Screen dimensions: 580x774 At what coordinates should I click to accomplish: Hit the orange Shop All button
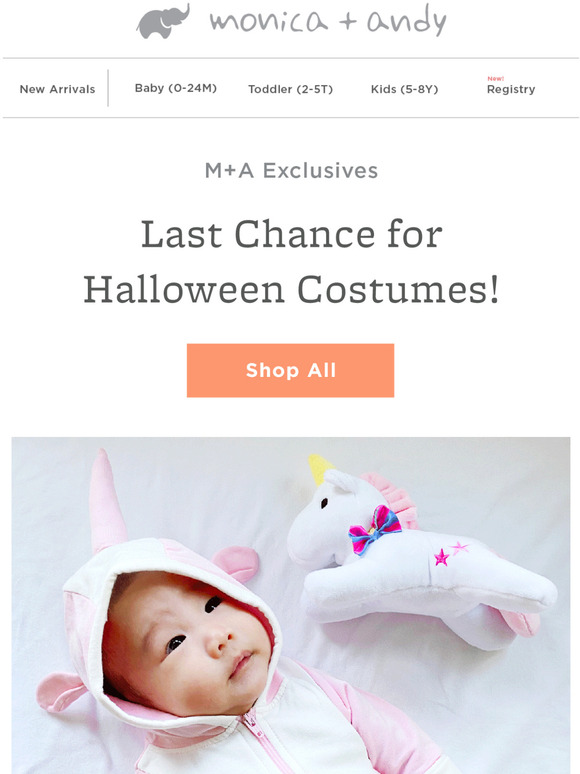click(290, 370)
